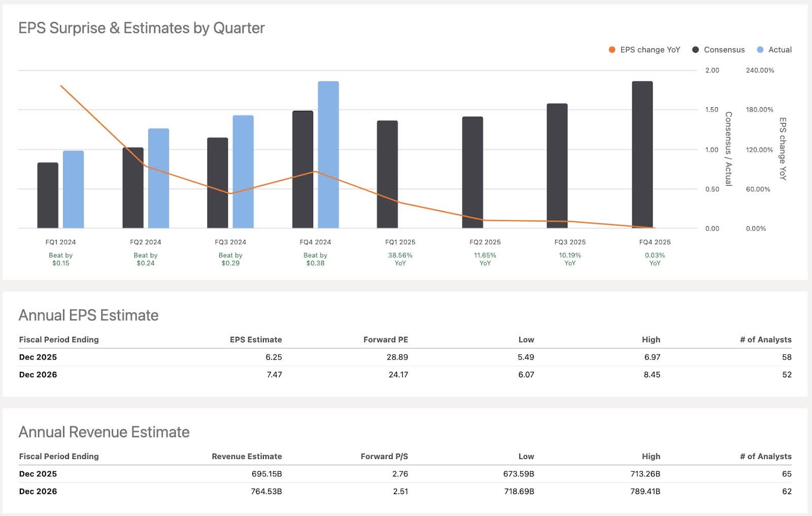Expand the Dec 2025 EPS estimate row
This screenshot has height=516, width=812.
[x=38, y=357]
